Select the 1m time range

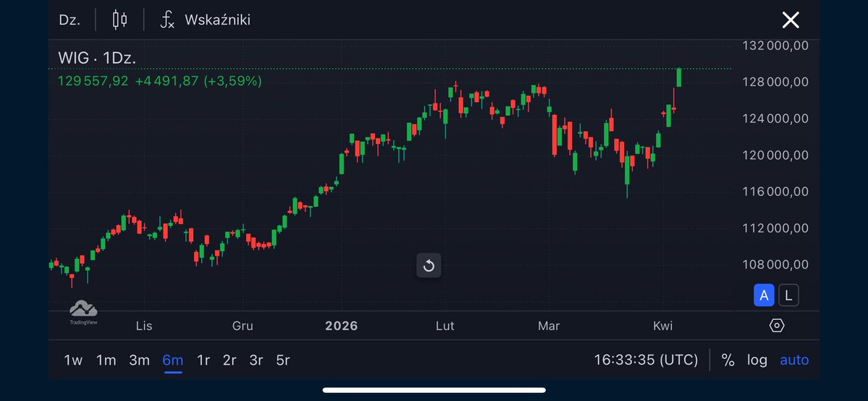pos(106,360)
